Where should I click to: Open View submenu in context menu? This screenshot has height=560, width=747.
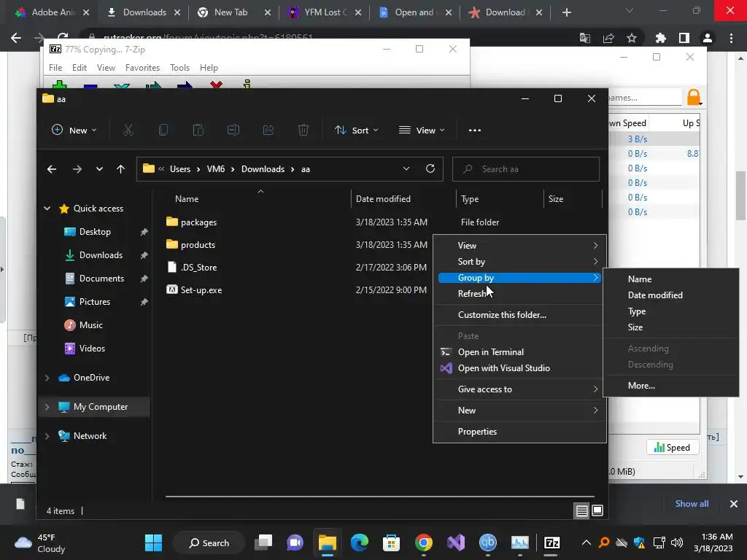pyautogui.click(x=519, y=246)
